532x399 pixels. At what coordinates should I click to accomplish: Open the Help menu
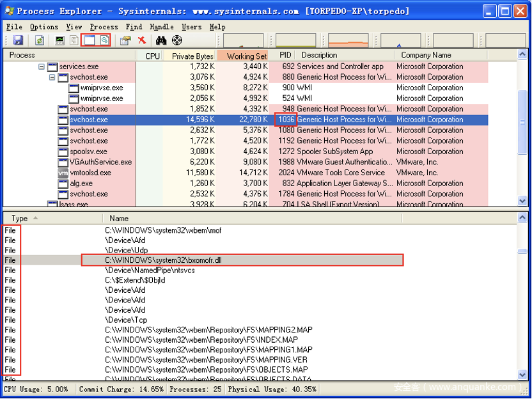[x=217, y=27]
